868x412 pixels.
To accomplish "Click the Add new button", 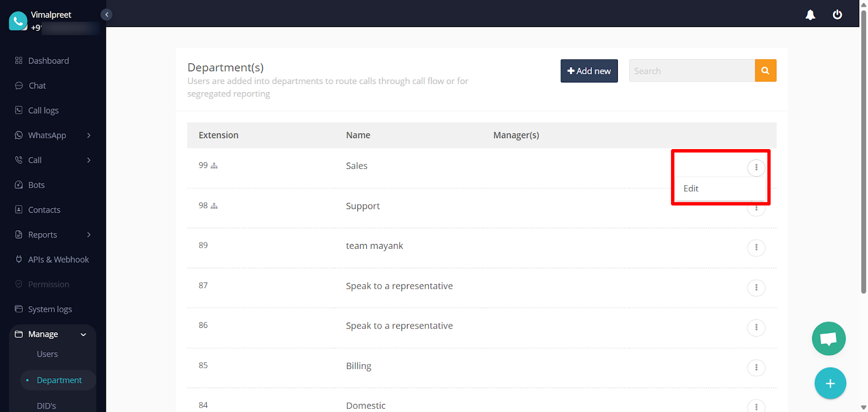I will [589, 71].
